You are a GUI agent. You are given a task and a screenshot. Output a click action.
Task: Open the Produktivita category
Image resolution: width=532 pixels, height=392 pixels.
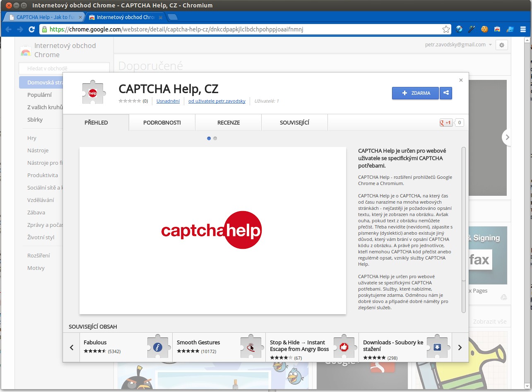[x=42, y=175]
